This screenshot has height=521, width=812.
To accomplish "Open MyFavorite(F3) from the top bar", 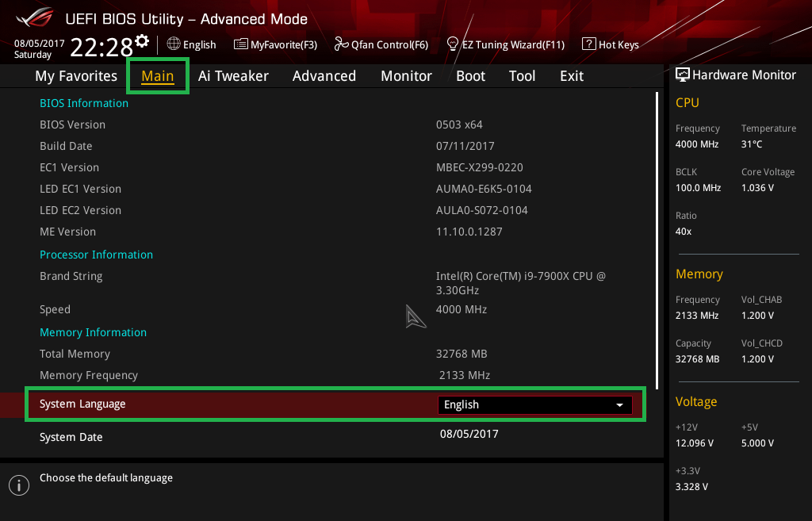I will [x=275, y=44].
